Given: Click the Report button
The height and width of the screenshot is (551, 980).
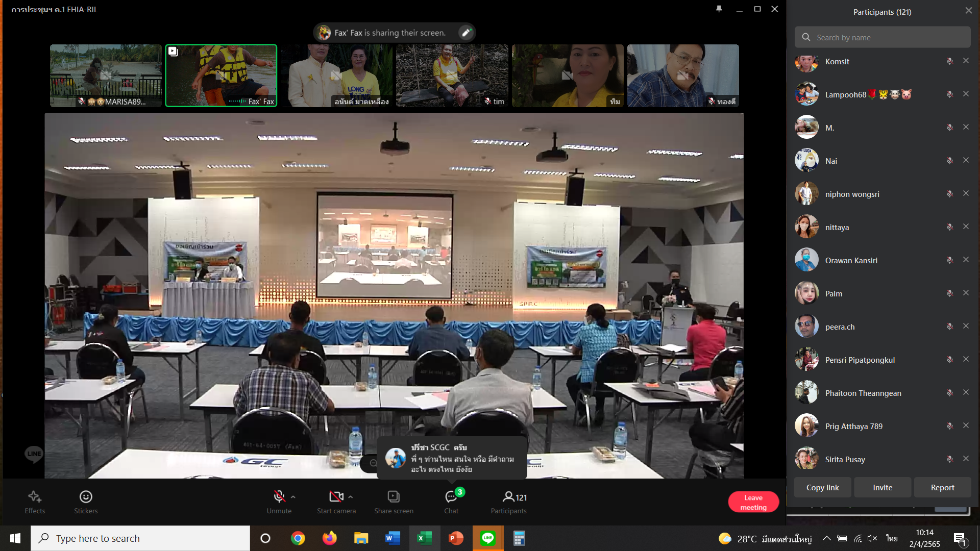Looking at the screenshot, I should [x=942, y=487].
